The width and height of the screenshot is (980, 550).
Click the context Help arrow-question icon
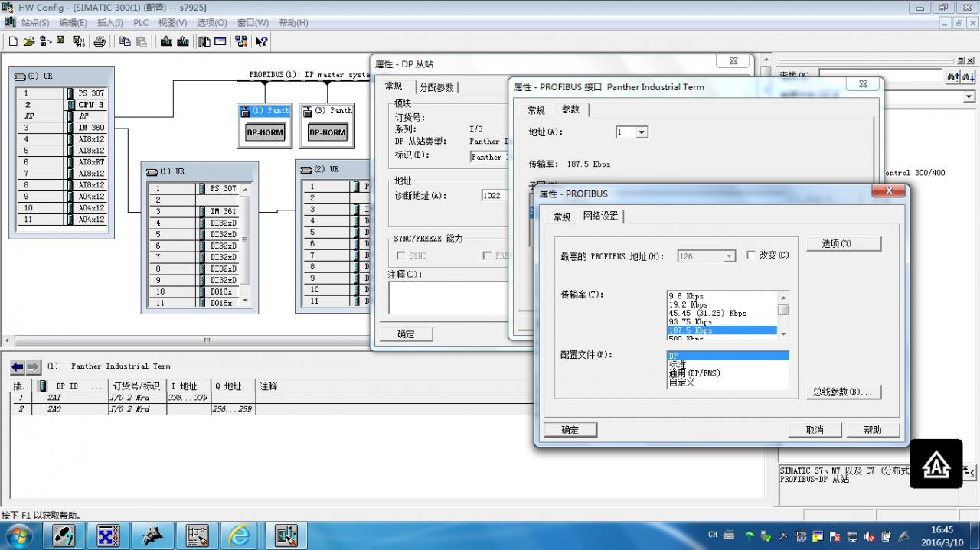[x=262, y=41]
